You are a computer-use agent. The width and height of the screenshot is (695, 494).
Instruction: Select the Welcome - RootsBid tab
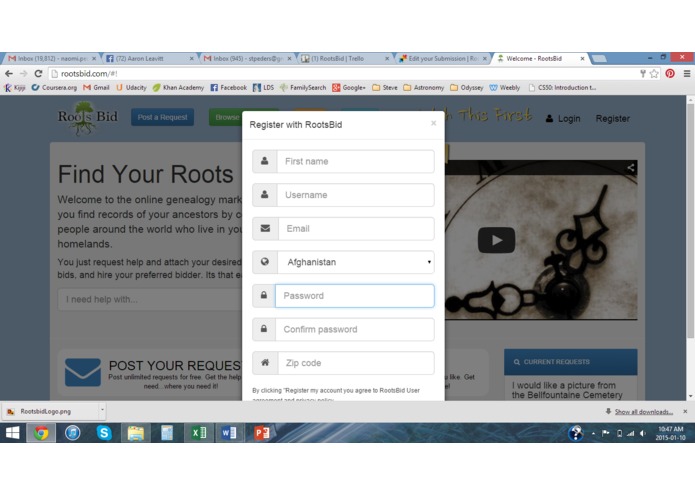tap(540, 58)
